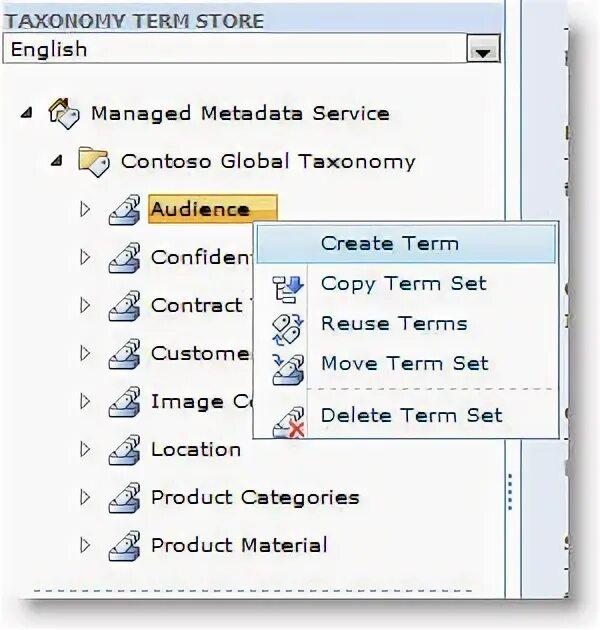Viewport: 600px width, 630px height.
Task: Collapse the Managed Metadata Service node
Action: (x=27, y=114)
